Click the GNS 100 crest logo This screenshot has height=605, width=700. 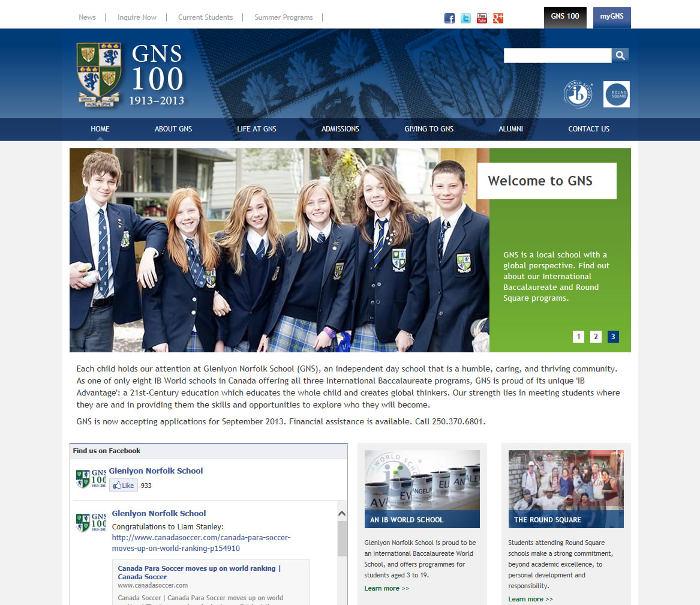click(131, 75)
